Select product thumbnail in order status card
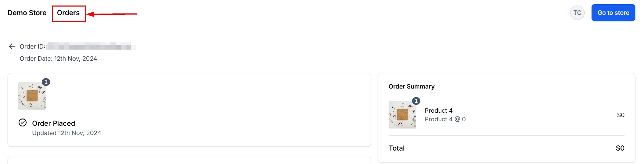 coord(32,96)
